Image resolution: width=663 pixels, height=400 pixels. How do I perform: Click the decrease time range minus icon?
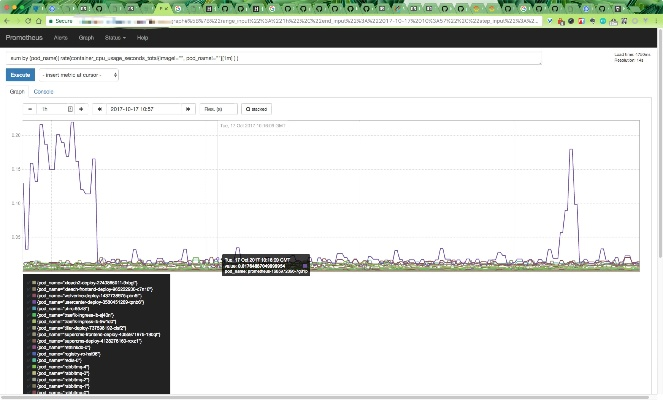(30, 108)
